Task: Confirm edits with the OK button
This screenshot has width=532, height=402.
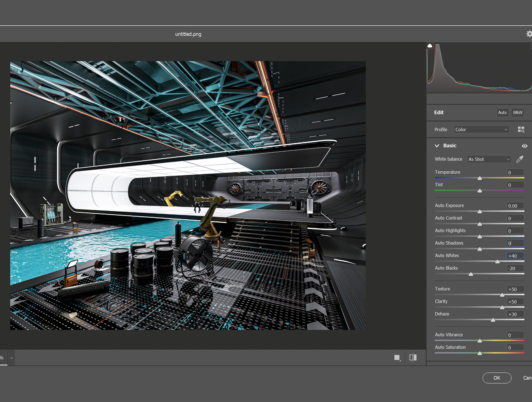Action: click(497, 378)
